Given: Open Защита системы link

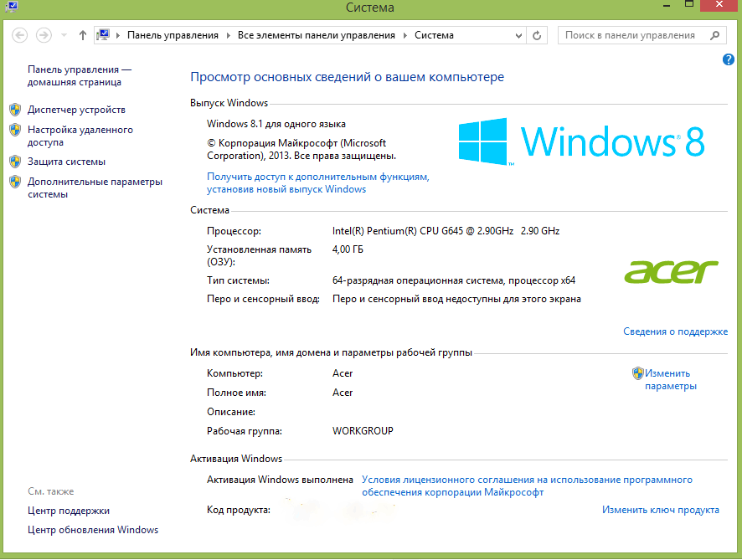Looking at the screenshot, I should point(67,162).
